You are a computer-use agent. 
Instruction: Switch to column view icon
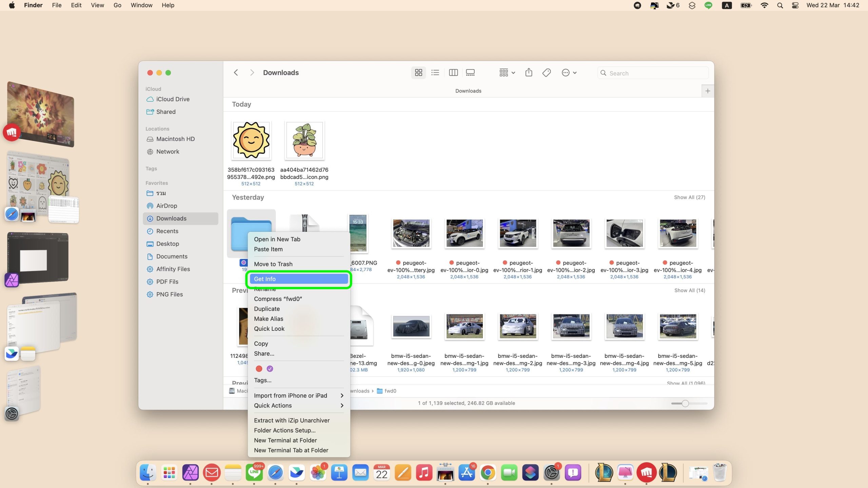pos(453,73)
